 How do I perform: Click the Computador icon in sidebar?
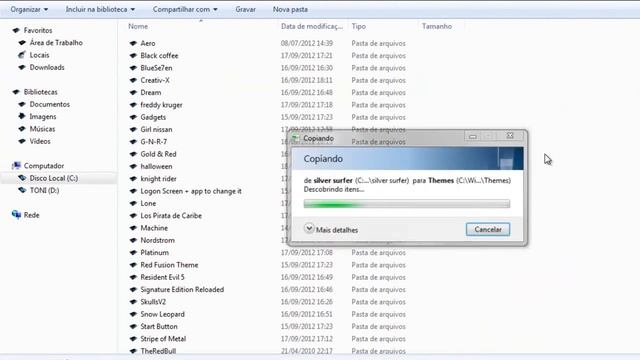(x=16, y=165)
